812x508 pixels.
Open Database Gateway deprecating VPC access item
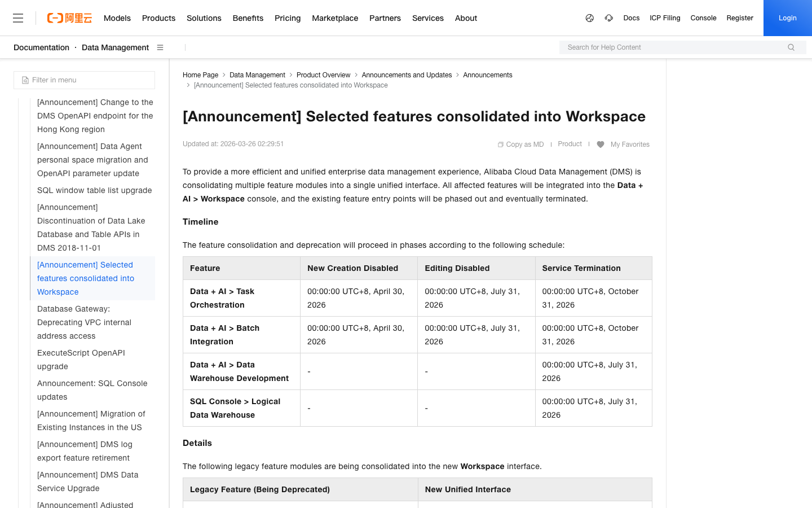[84, 322]
